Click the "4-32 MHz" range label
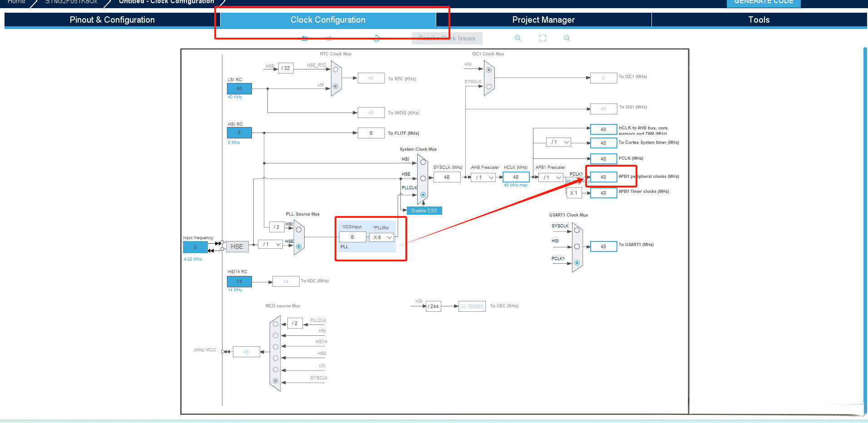Image resolution: width=868 pixels, height=423 pixels. [192, 259]
